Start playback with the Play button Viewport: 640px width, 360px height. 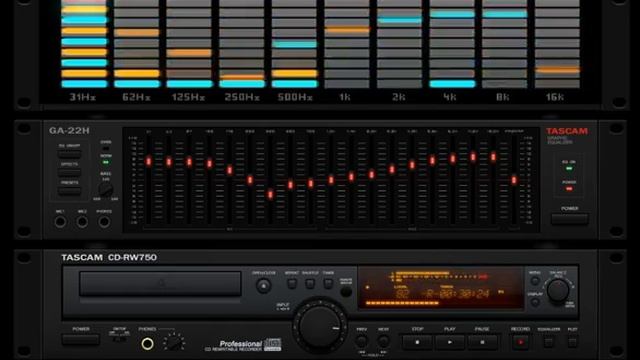[449, 342]
